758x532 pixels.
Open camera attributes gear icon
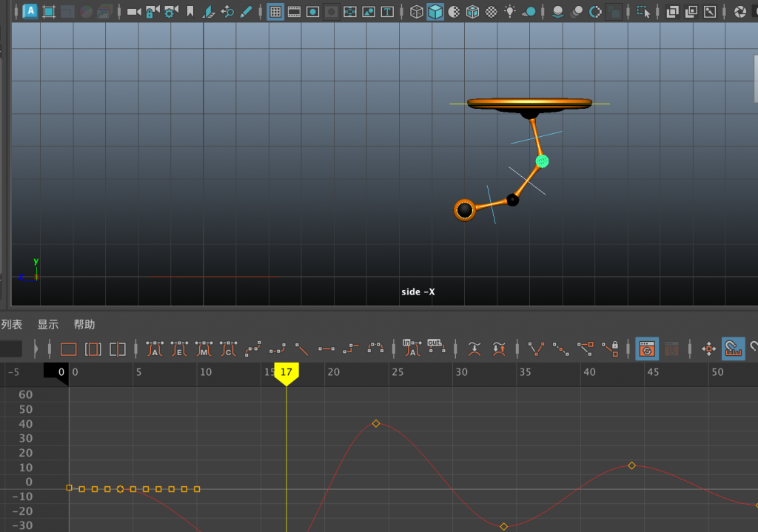pyautogui.click(x=171, y=12)
